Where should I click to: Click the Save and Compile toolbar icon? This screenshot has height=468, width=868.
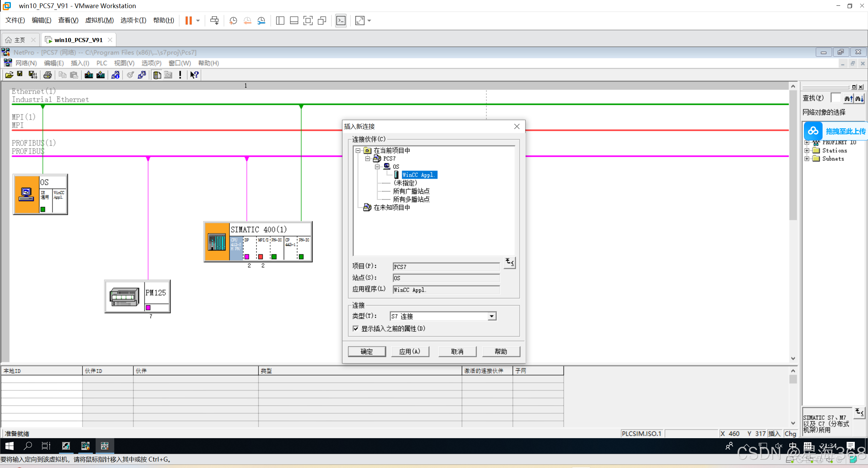point(33,75)
